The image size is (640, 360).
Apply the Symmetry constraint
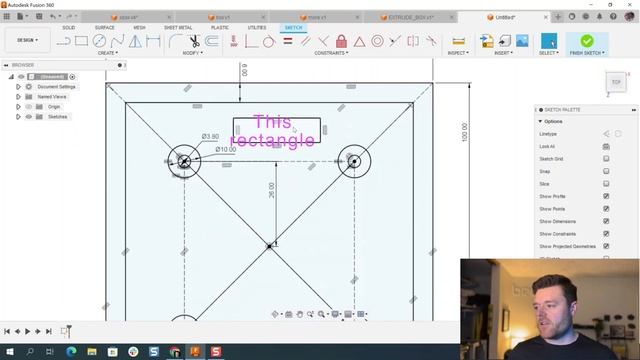pos(413,41)
